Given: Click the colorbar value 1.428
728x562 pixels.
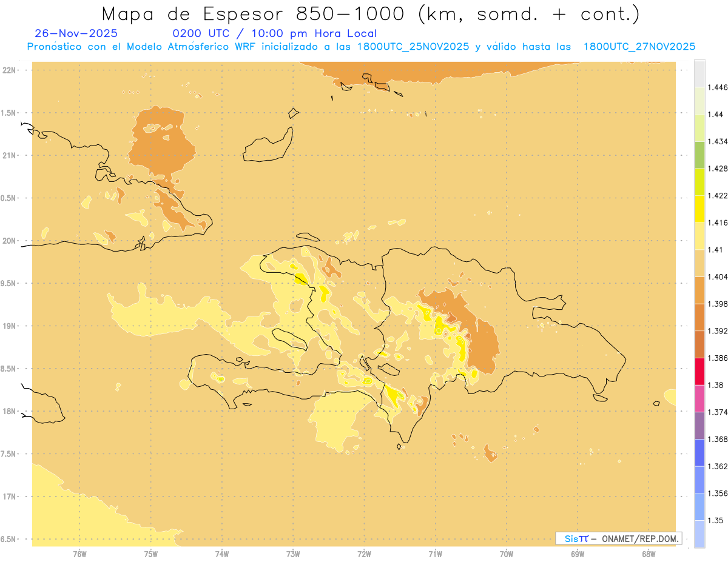Looking at the screenshot, I should [718, 169].
